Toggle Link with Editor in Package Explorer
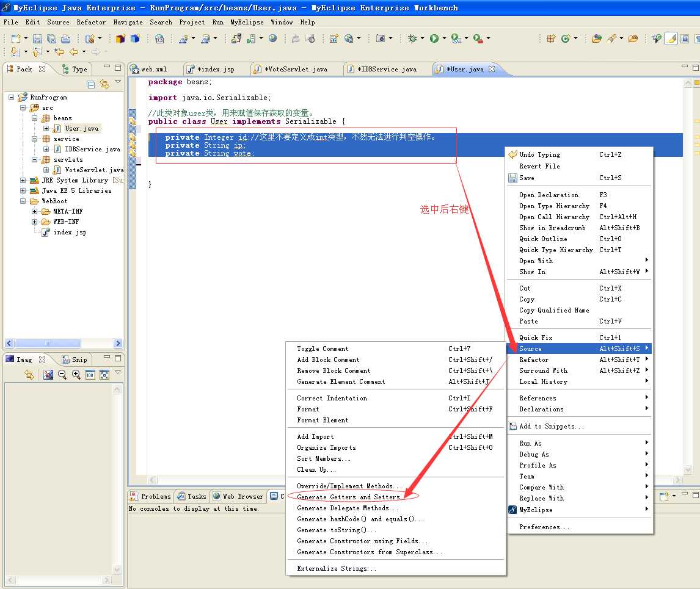This screenshot has width=700, height=589. (x=104, y=84)
